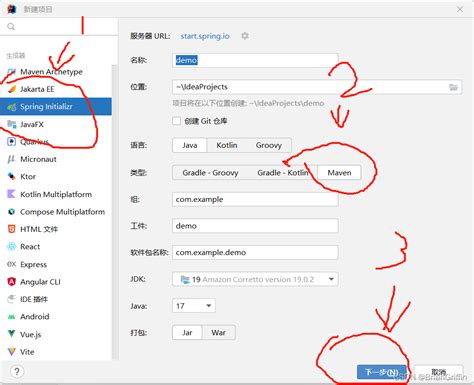The height and width of the screenshot is (385, 474).
Task: Open server URL settings gear
Action: (x=245, y=36)
